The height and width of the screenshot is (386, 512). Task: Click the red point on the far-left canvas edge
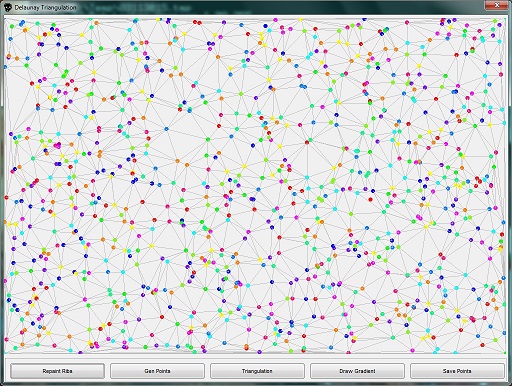[6, 198]
